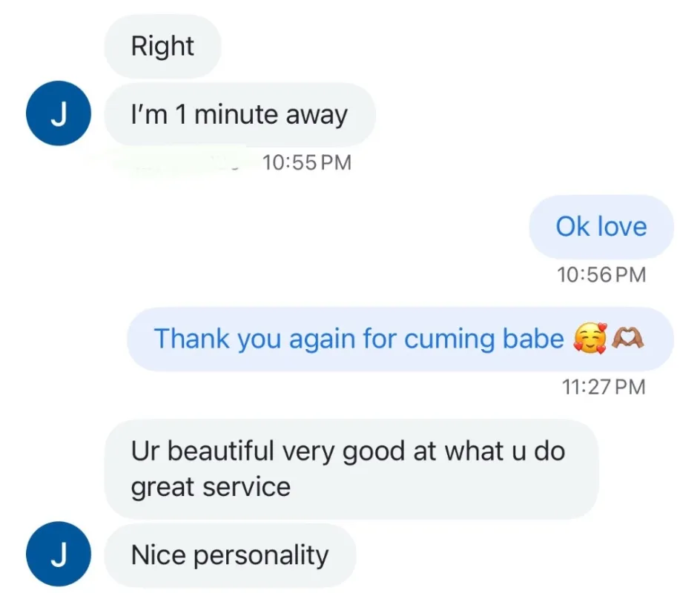
Task: Click the word "love" in the sent reply
Action: [x=621, y=227]
